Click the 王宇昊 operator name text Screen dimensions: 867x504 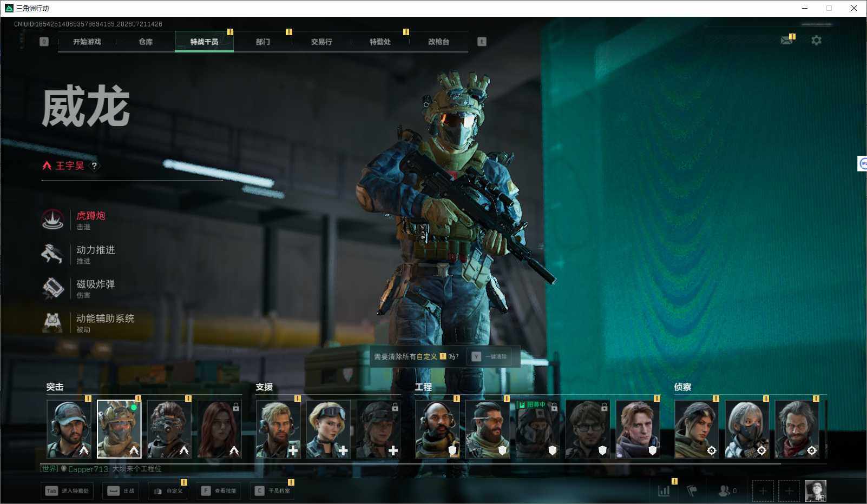point(70,166)
